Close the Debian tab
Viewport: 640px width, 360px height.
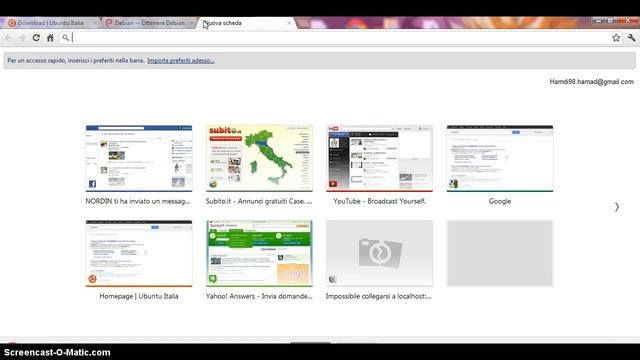(x=192, y=23)
